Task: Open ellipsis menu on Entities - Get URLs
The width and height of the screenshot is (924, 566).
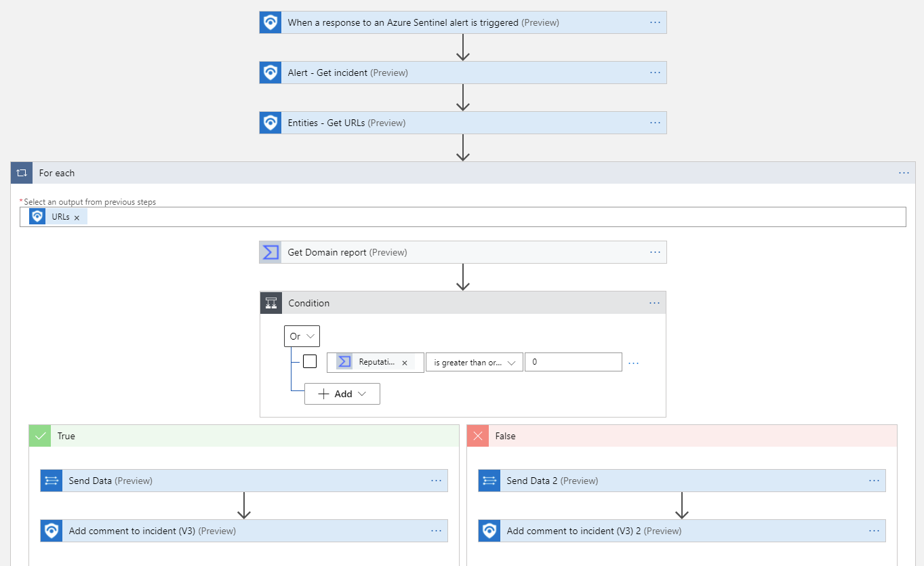Action: tap(655, 123)
